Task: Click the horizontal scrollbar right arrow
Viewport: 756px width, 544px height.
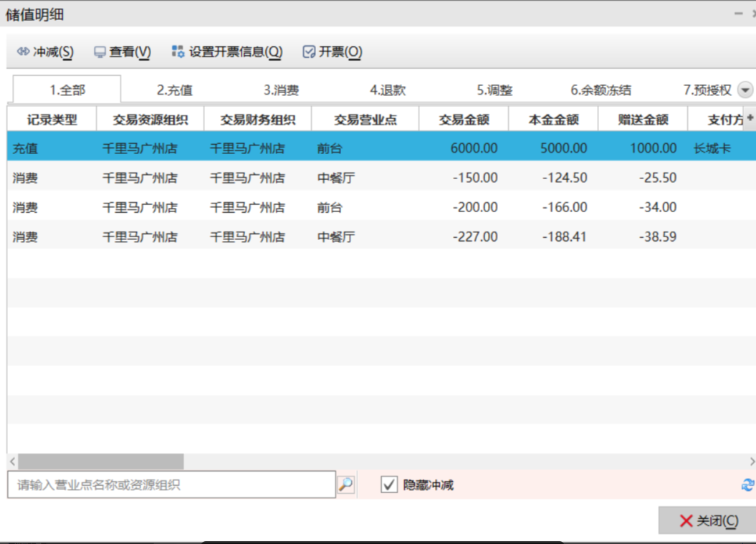Action: point(752,462)
